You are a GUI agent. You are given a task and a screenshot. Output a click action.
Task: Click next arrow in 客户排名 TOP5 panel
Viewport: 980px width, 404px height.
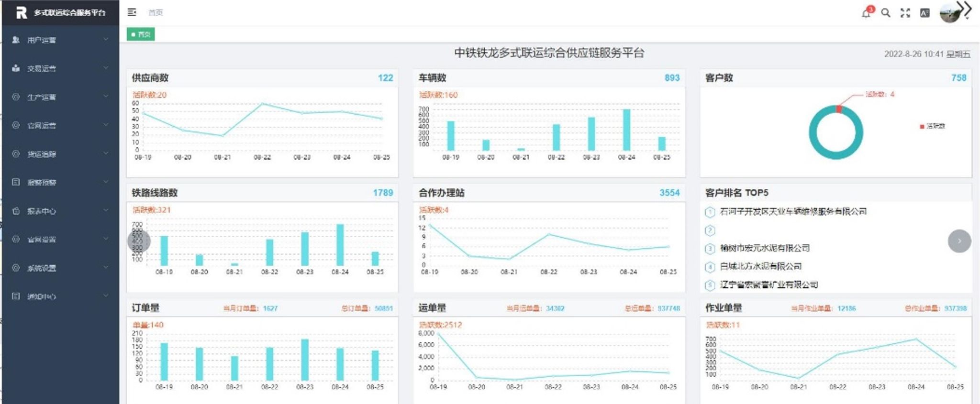click(x=959, y=241)
